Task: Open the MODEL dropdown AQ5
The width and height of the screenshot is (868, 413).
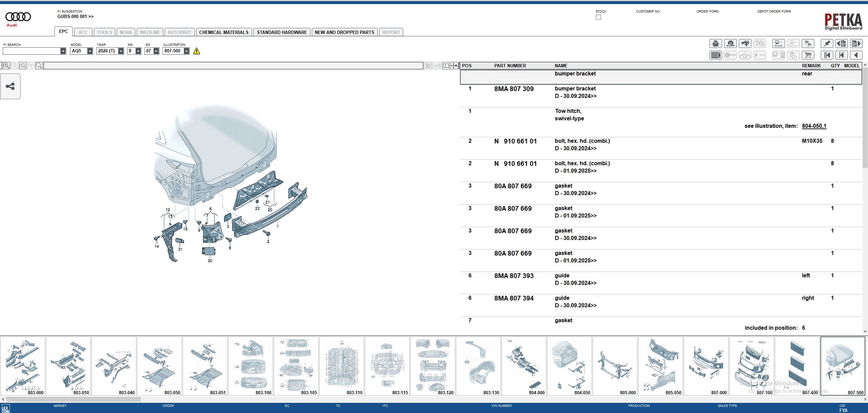Action: (90, 51)
